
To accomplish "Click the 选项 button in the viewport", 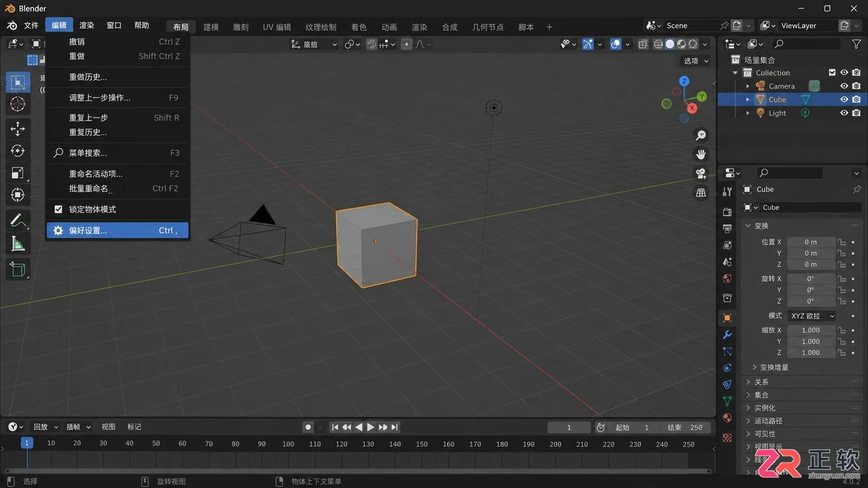I will point(695,61).
